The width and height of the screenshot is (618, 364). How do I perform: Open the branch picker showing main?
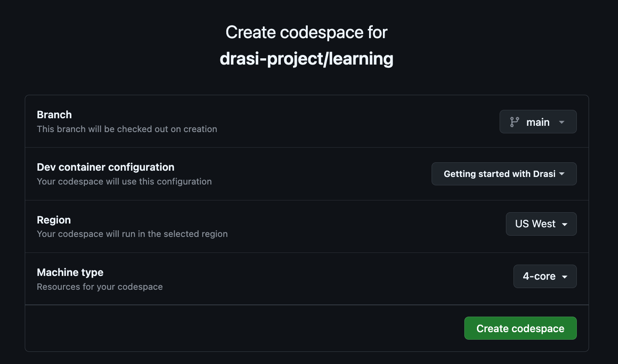pos(538,122)
